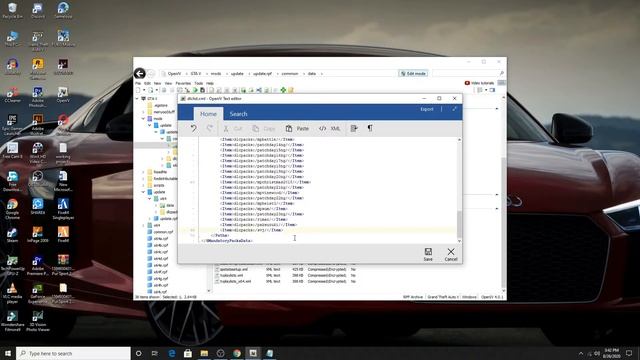Open the New file dropdown arrow in toolbar

(144, 90)
